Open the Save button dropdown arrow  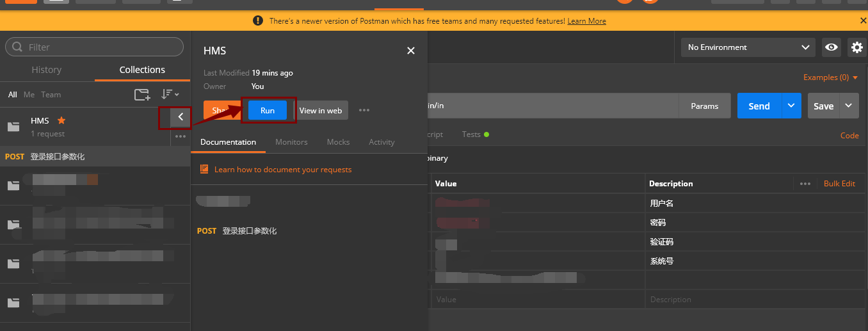tap(849, 106)
